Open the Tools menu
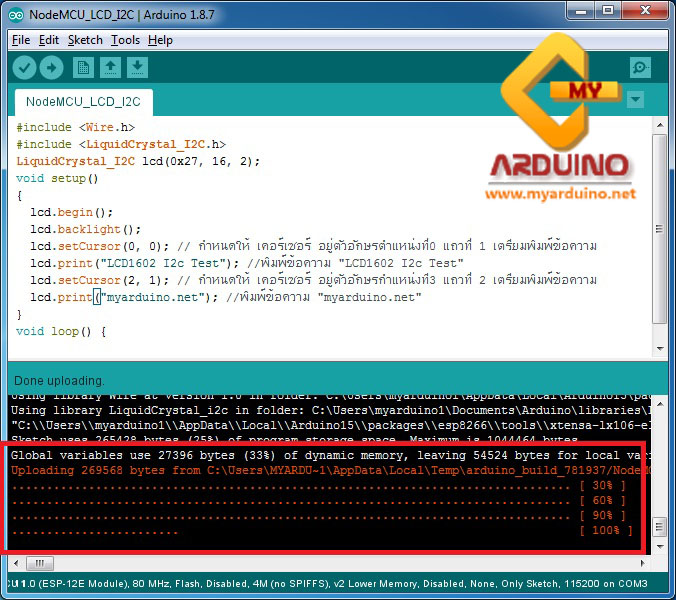Viewport: 676px width, 600px height. [x=125, y=40]
